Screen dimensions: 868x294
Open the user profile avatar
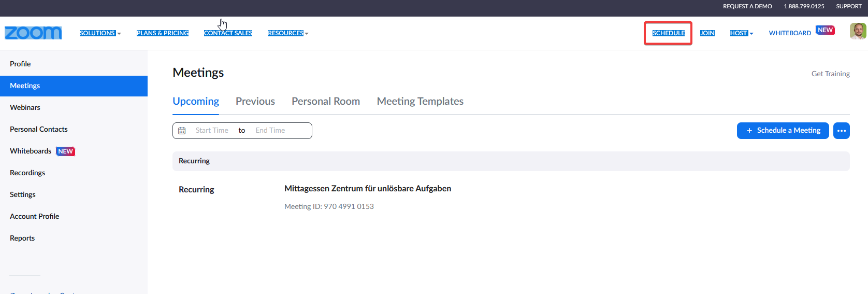coord(858,31)
